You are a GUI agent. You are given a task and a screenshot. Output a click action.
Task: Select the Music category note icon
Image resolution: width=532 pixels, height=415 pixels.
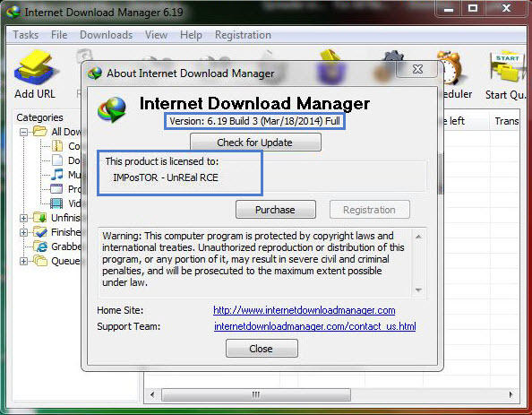coord(57,174)
